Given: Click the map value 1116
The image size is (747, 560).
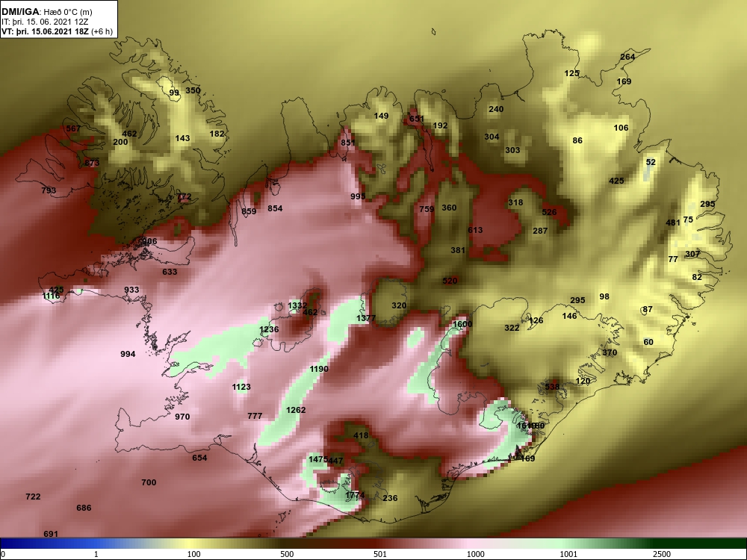Looking at the screenshot, I should pos(51,296).
